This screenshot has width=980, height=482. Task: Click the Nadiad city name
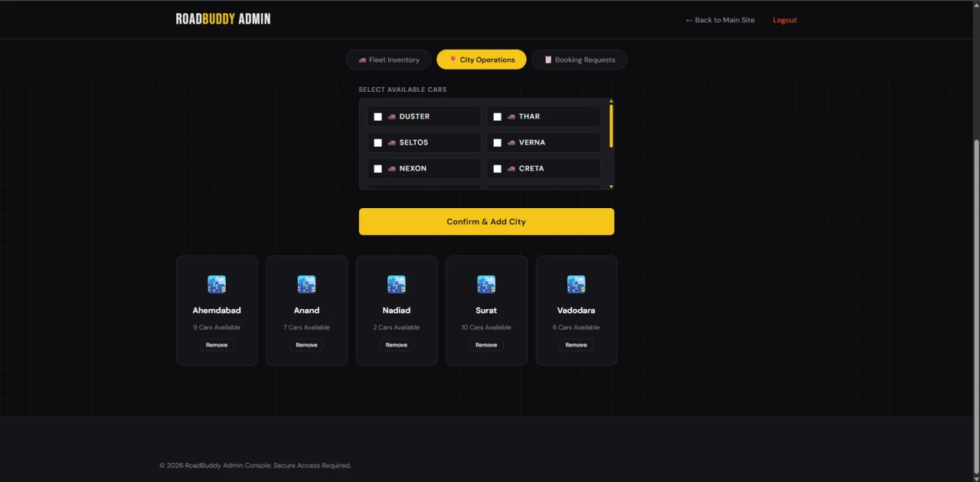point(397,311)
